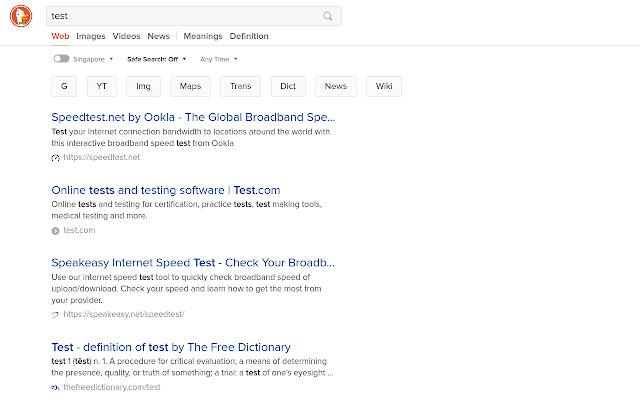
Task: Click the test.com favicon icon
Action: pyautogui.click(x=56, y=231)
